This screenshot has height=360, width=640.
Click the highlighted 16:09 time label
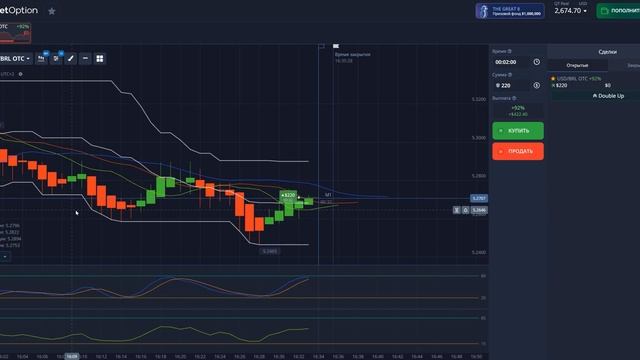pyautogui.click(x=72, y=356)
